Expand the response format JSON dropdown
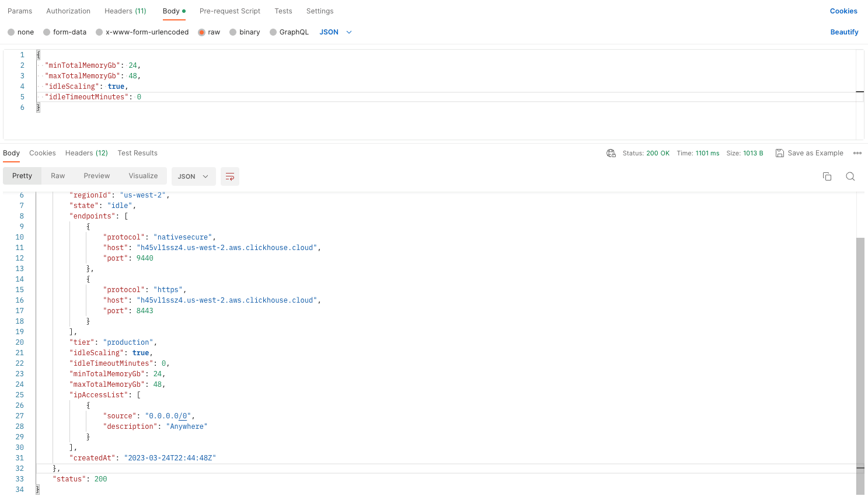The image size is (868, 496). point(193,176)
